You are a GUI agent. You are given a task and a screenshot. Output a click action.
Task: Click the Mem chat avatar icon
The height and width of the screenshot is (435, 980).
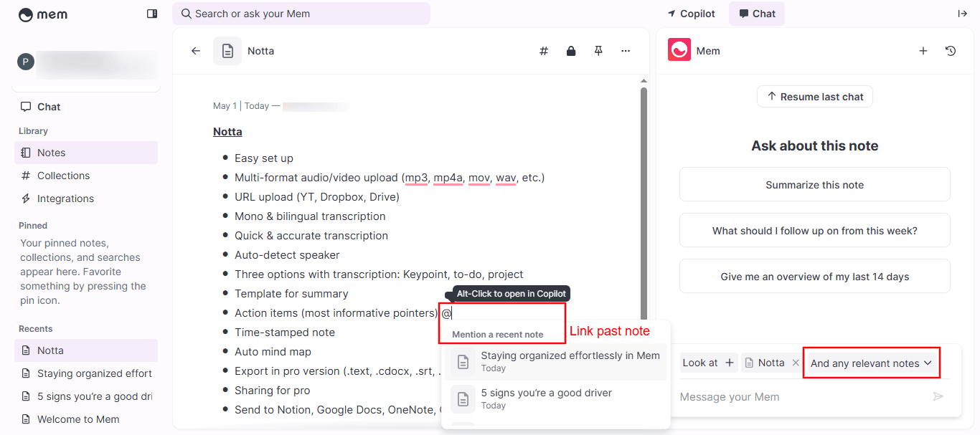pos(679,50)
